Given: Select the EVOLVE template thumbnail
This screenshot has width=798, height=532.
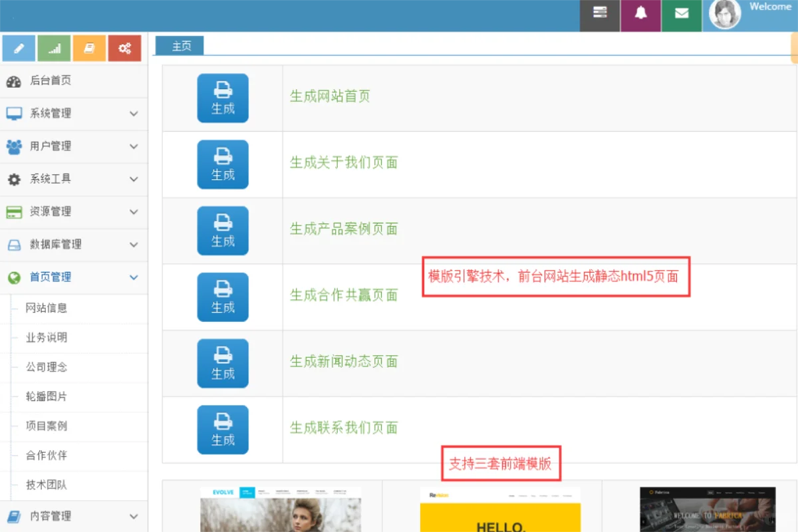Looking at the screenshot, I should (281, 509).
